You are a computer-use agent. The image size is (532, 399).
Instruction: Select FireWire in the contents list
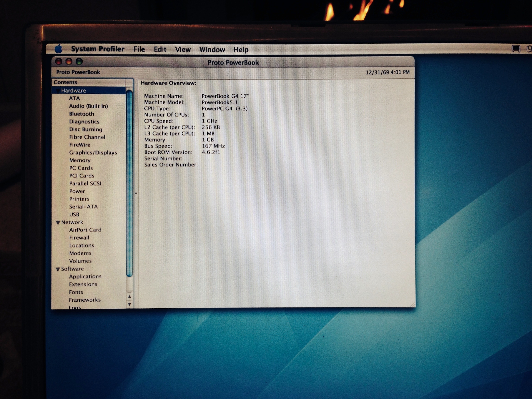point(80,145)
